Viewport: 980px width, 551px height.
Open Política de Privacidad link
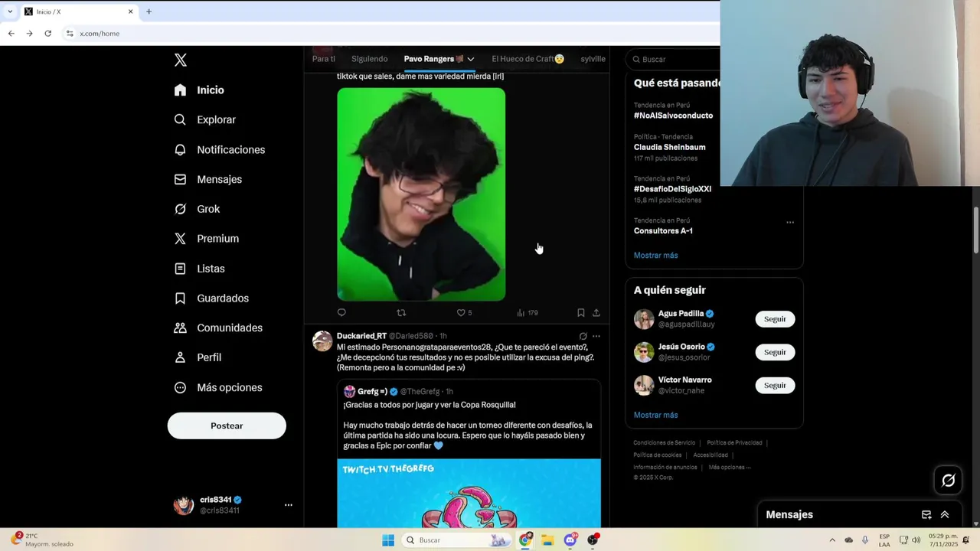[x=734, y=443]
